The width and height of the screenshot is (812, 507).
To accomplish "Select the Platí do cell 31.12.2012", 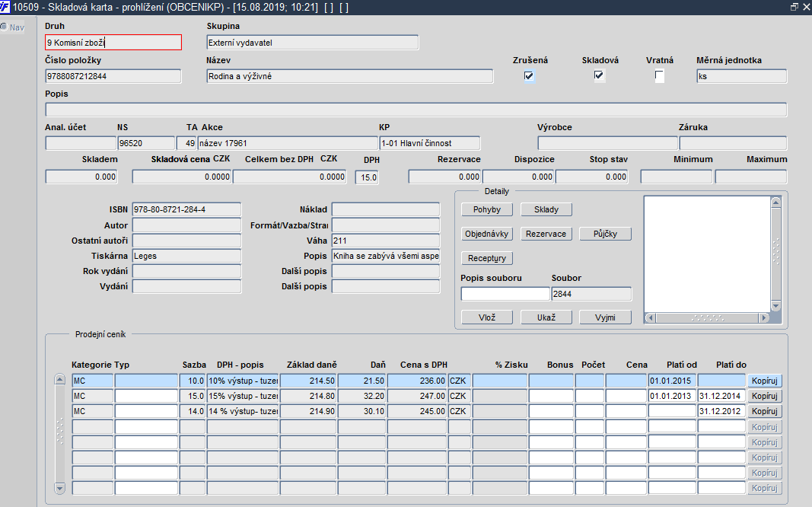I will [721, 411].
